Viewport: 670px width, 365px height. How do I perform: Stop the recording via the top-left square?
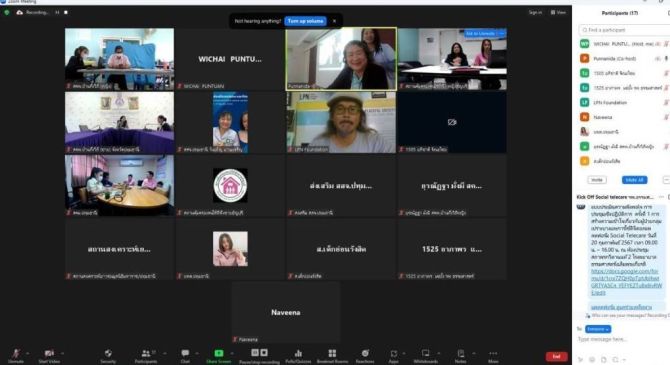tap(66, 12)
